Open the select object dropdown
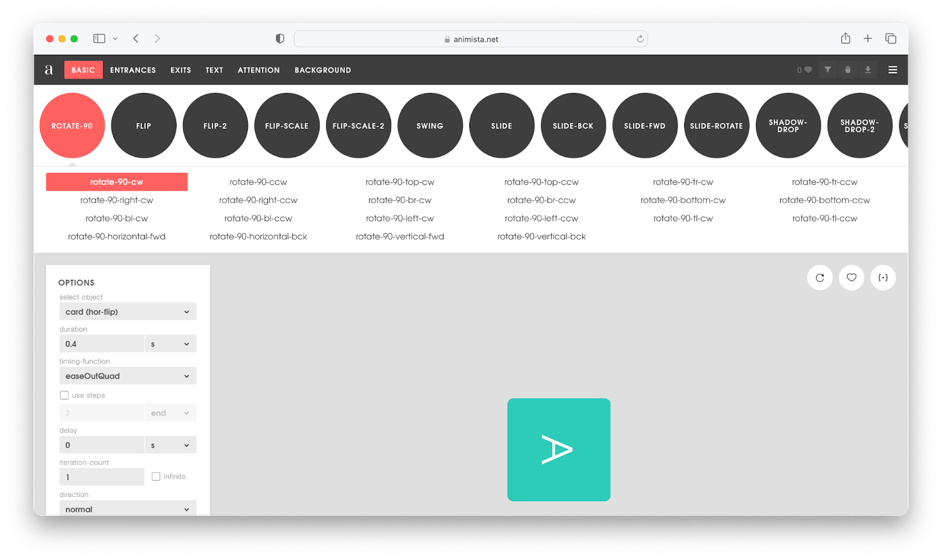 tap(128, 312)
